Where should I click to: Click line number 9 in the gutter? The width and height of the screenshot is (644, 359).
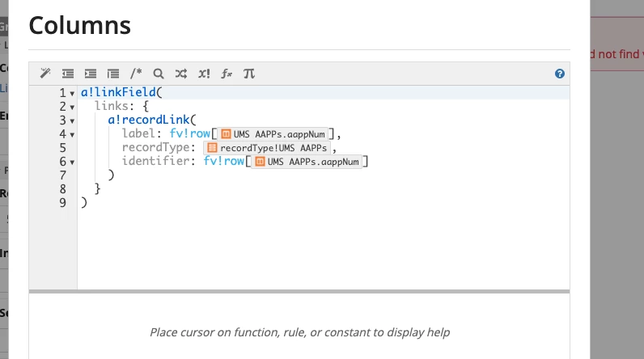click(62, 203)
